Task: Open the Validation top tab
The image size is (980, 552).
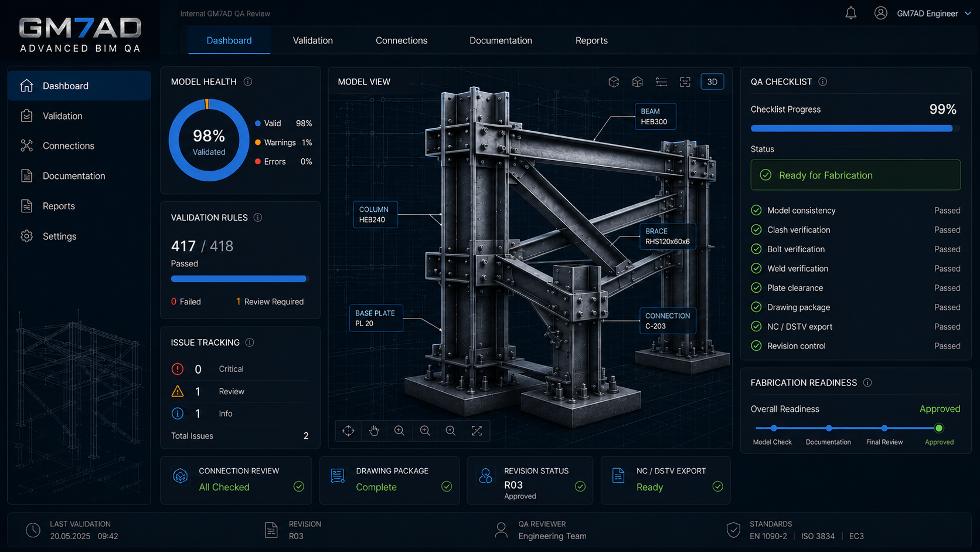Action: tap(313, 40)
